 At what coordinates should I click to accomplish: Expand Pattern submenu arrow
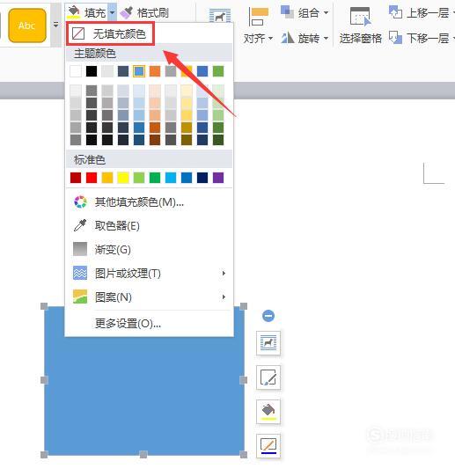(224, 297)
